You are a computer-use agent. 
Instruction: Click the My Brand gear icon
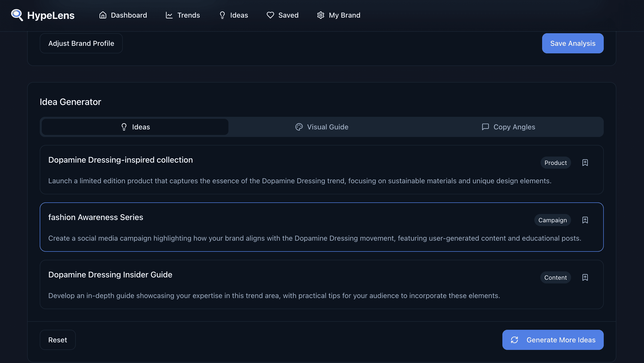(x=321, y=15)
